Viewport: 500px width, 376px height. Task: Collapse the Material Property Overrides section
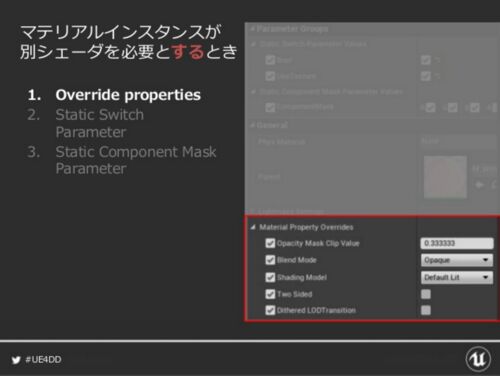click(253, 227)
